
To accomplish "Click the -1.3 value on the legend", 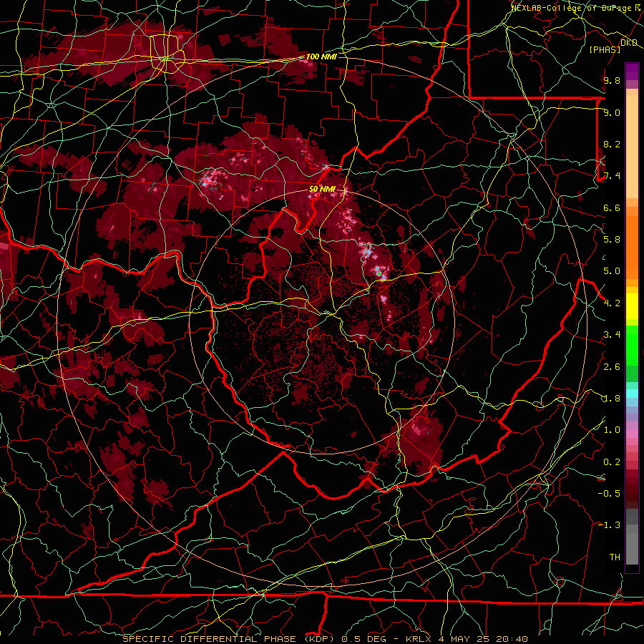I will click(610, 525).
